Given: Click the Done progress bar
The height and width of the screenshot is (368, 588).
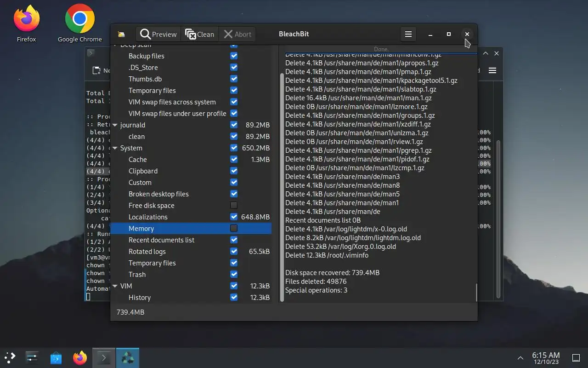Looking at the screenshot, I should (x=380, y=50).
